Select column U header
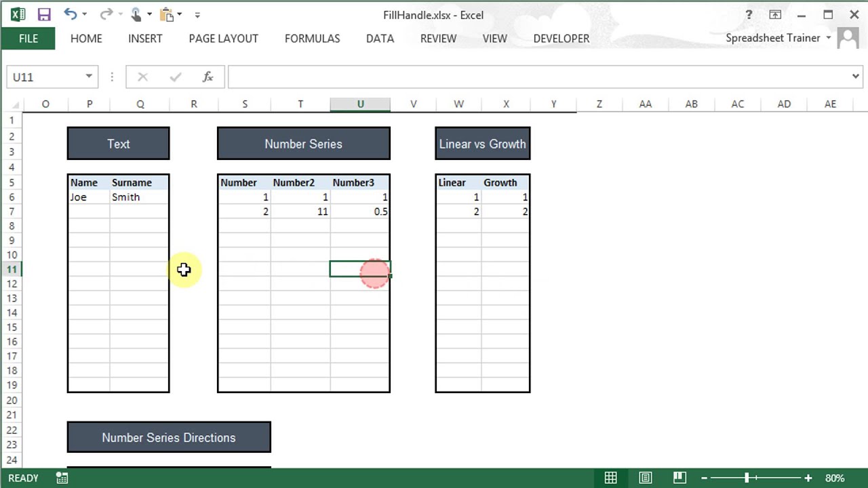The image size is (868, 488). tap(360, 104)
